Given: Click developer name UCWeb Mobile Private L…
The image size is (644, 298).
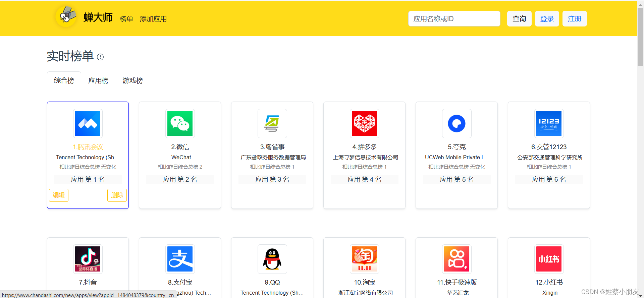Looking at the screenshot, I should (457, 157).
